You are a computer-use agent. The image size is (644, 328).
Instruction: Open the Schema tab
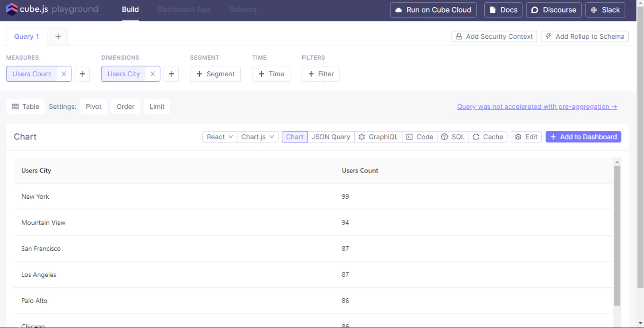[x=243, y=10]
